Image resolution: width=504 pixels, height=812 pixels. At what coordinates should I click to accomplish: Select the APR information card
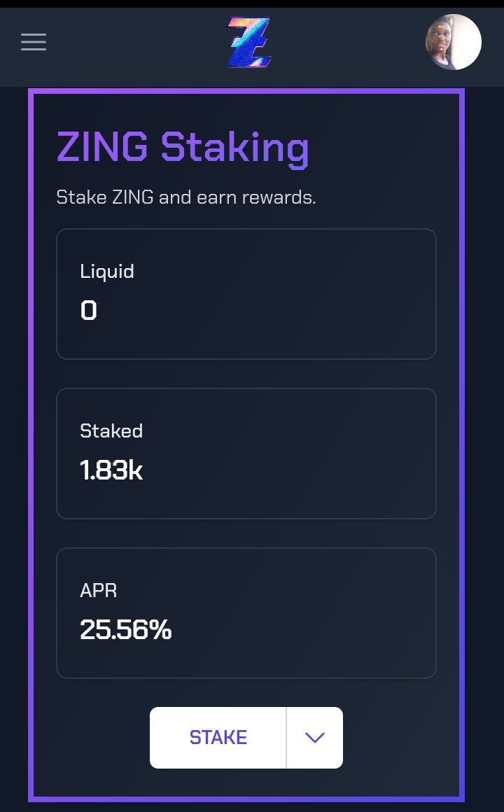(x=246, y=612)
